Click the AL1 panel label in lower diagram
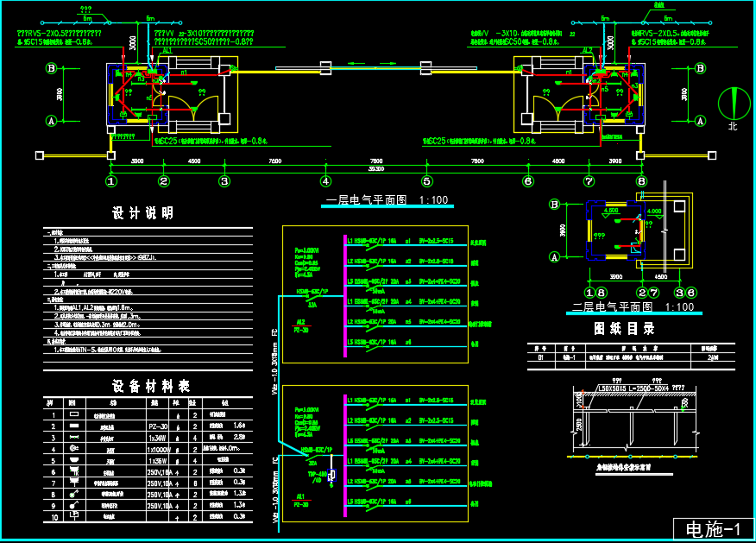Image resolution: width=756 pixels, height=543 pixels. [301, 496]
